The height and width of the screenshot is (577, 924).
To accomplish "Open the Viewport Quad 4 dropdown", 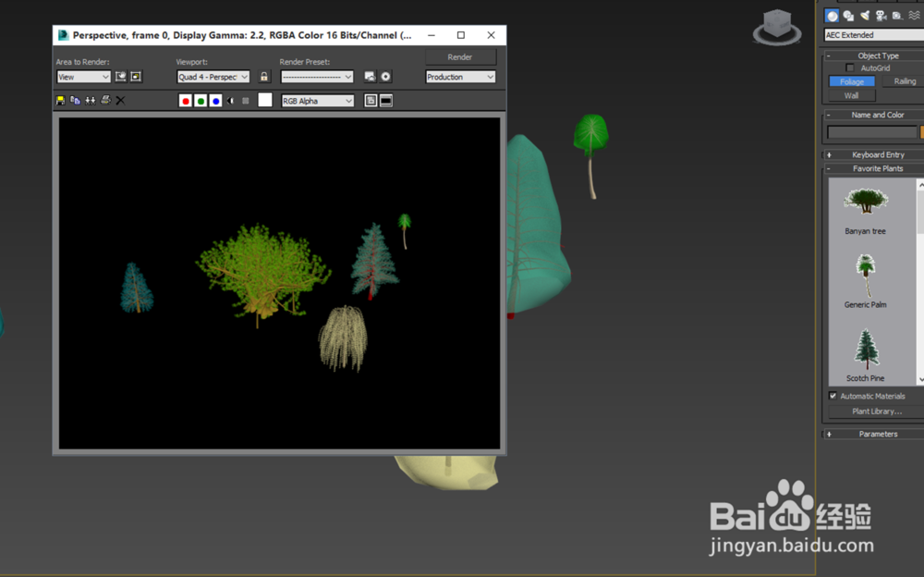I will tap(213, 77).
